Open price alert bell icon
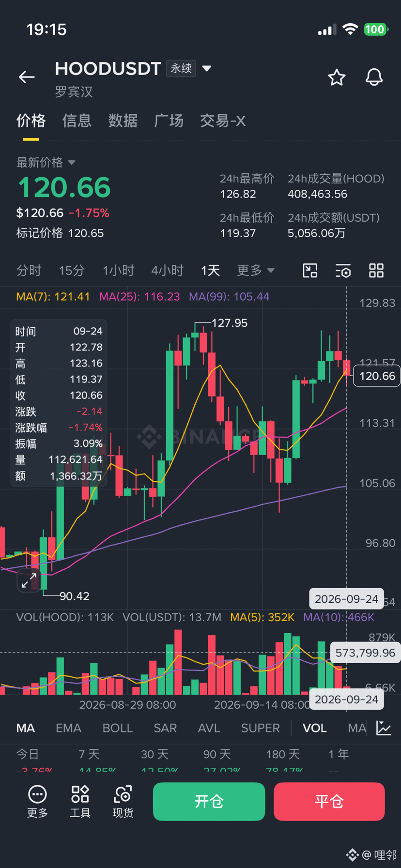The width and height of the screenshot is (401, 868). 374,77
